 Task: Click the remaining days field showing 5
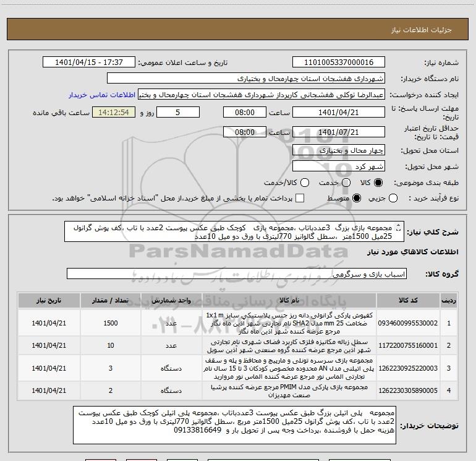(178, 112)
